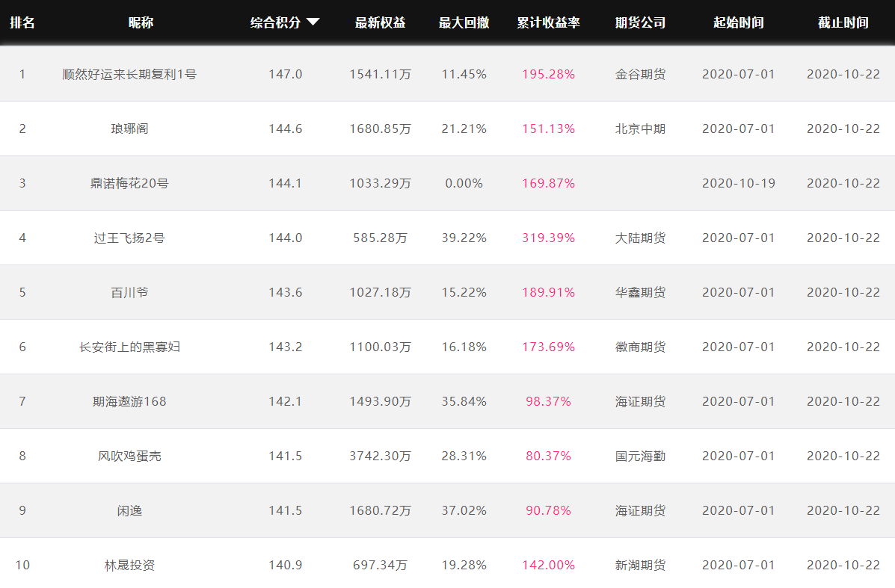The width and height of the screenshot is (895, 588).
Task: Select drawdown value 39.22%
Action: coord(464,238)
